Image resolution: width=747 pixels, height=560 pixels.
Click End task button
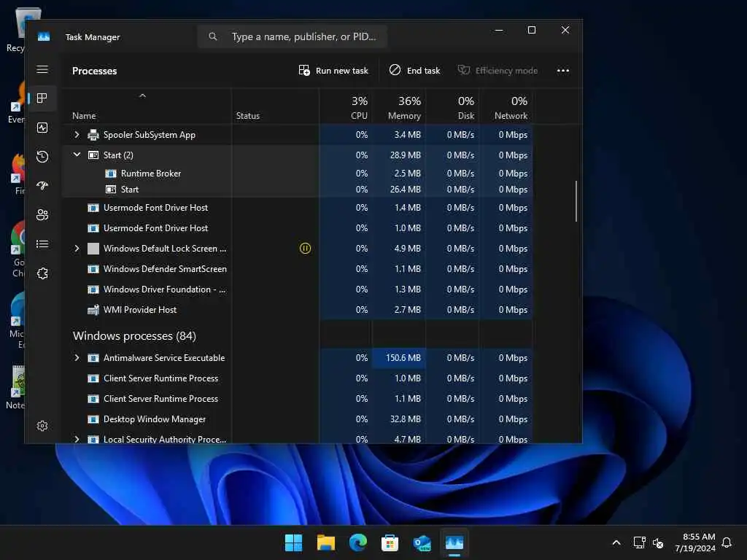(414, 71)
